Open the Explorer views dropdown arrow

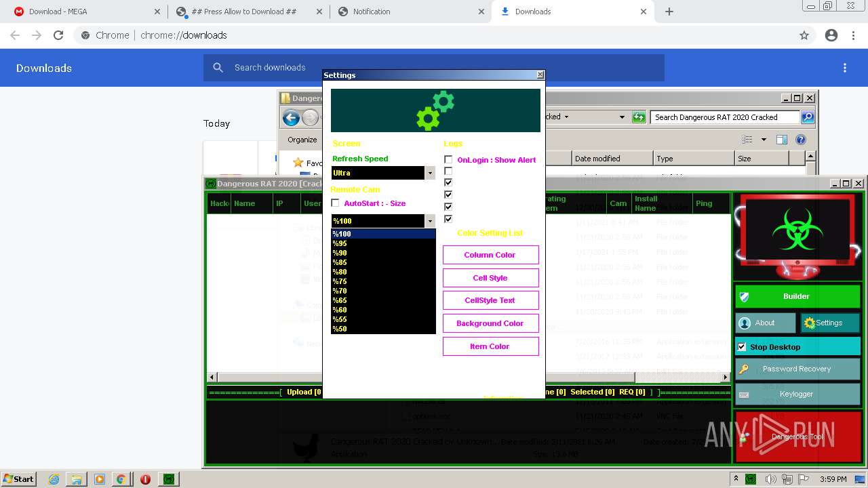(x=764, y=140)
